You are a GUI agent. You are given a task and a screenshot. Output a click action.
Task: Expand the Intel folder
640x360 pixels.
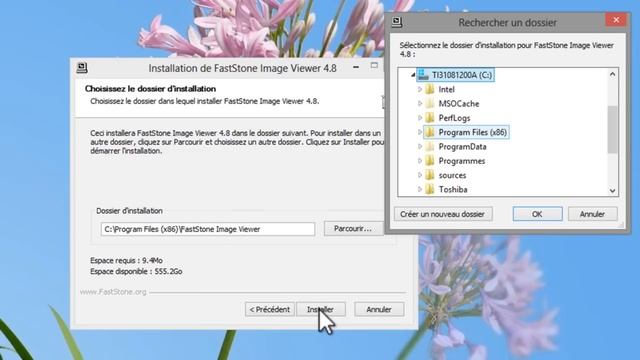(420, 89)
